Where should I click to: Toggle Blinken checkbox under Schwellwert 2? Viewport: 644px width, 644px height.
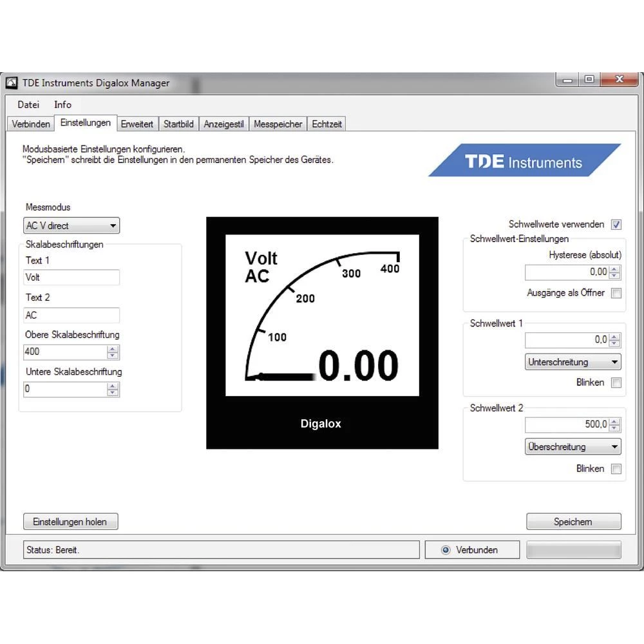[x=616, y=469]
